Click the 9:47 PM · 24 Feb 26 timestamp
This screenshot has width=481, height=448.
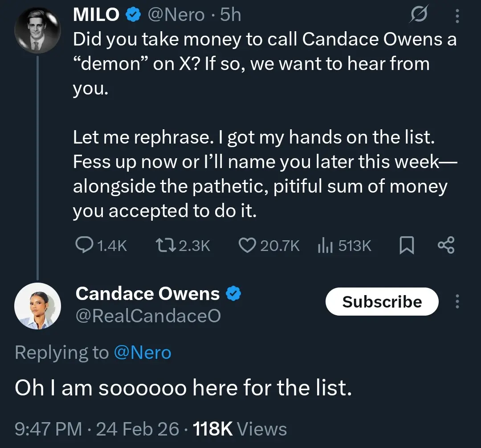[x=97, y=429]
